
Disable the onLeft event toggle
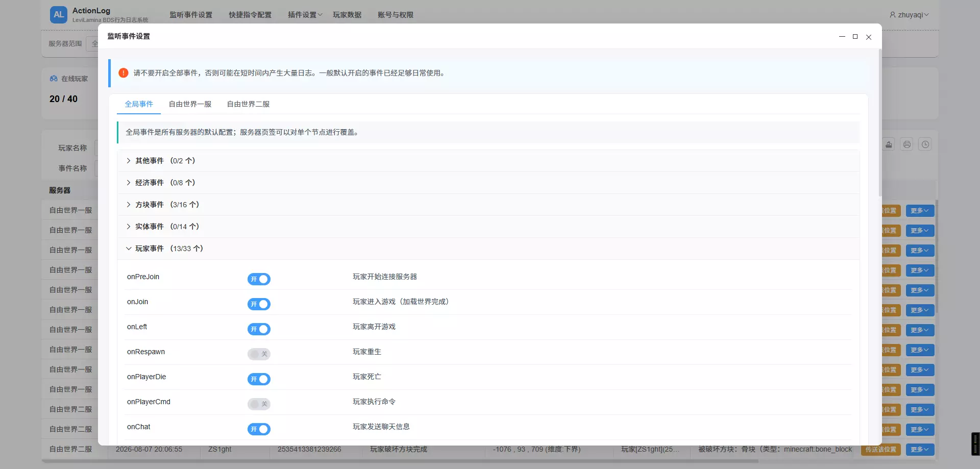coord(259,329)
